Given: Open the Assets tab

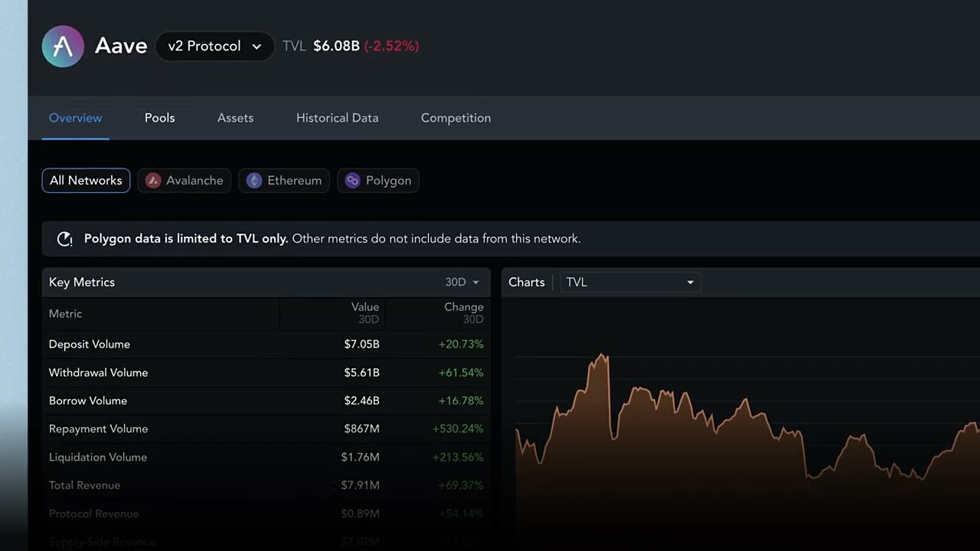Looking at the screenshot, I should coord(235,118).
